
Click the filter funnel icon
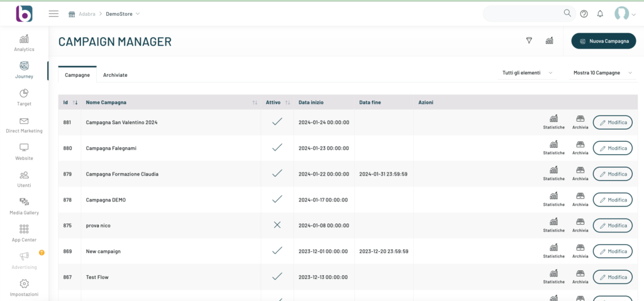pos(529,41)
